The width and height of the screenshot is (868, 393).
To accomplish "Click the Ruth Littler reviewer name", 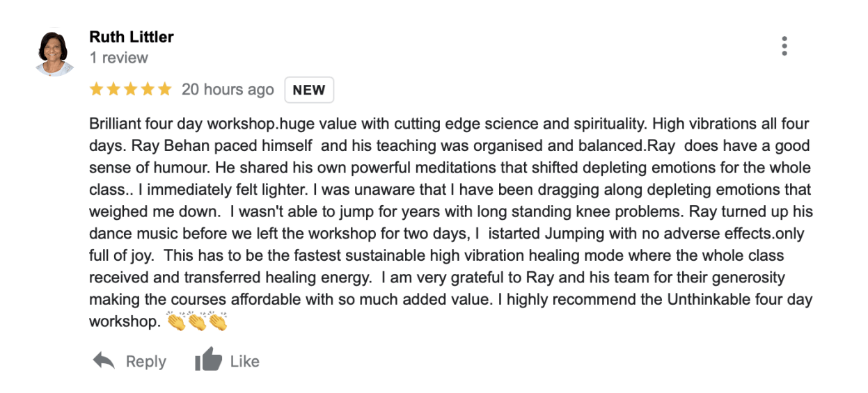I will (x=132, y=37).
